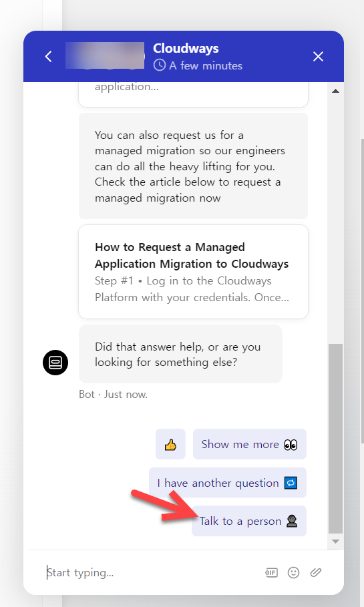The image size is (364, 607).
Task: Open the partially visible application article card
Action: coord(193,94)
